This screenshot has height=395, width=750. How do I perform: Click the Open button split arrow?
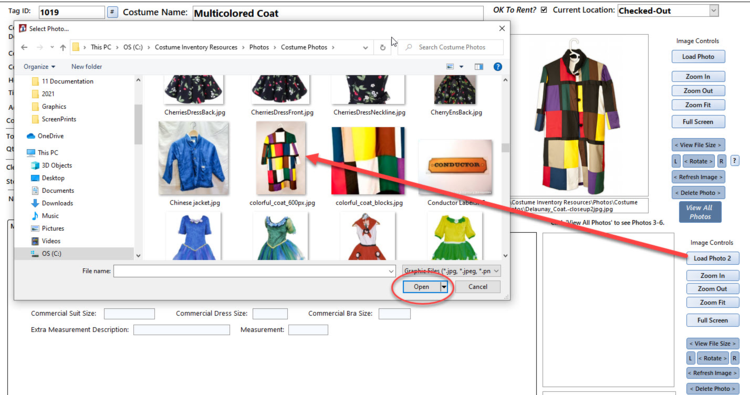point(444,287)
